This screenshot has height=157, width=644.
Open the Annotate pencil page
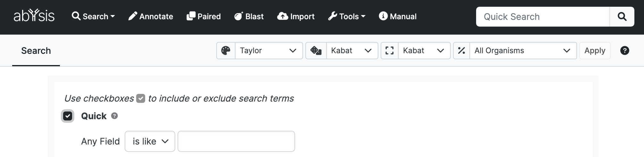pyautogui.click(x=151, y=16)
